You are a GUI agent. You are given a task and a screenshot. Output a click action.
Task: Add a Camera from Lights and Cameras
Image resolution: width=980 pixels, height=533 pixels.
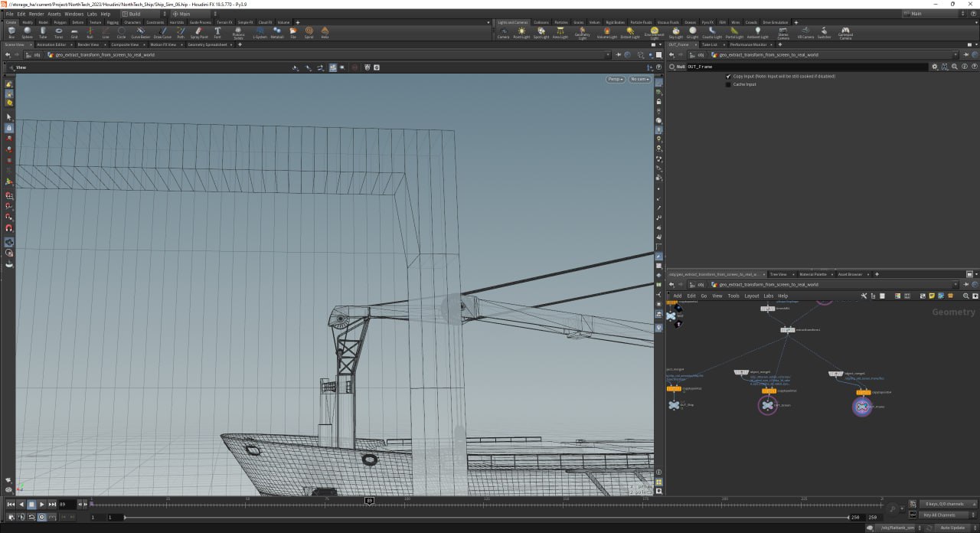coord(503,33)
